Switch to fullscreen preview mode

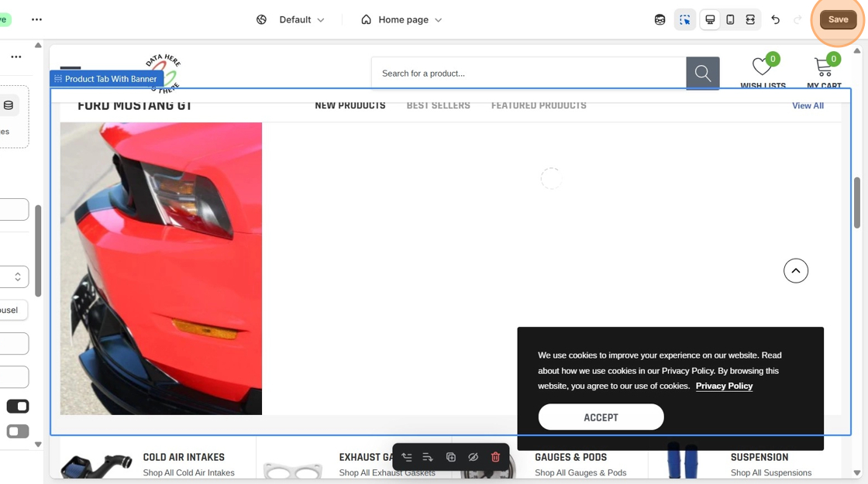click(750, 20)
